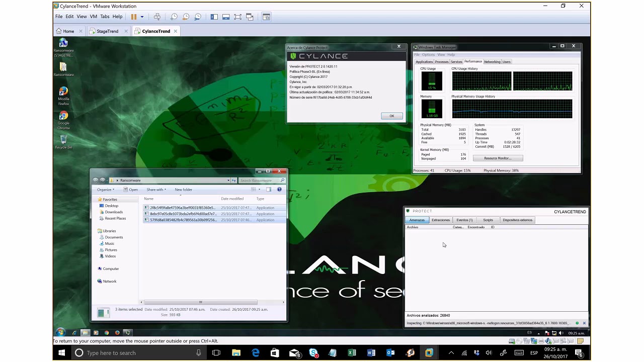
Task: Open the power options dropdown arrow in VMware
Action: (142, 17)
